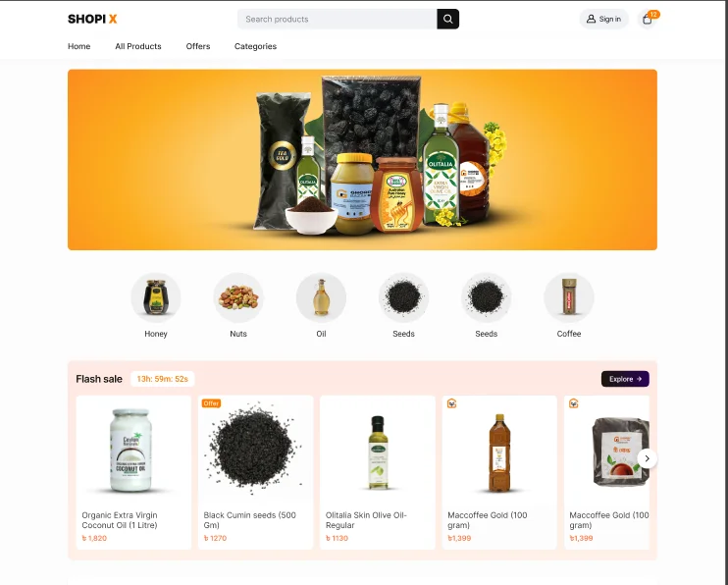Open Black Cumin seeds product title

(x=250, y=520)
